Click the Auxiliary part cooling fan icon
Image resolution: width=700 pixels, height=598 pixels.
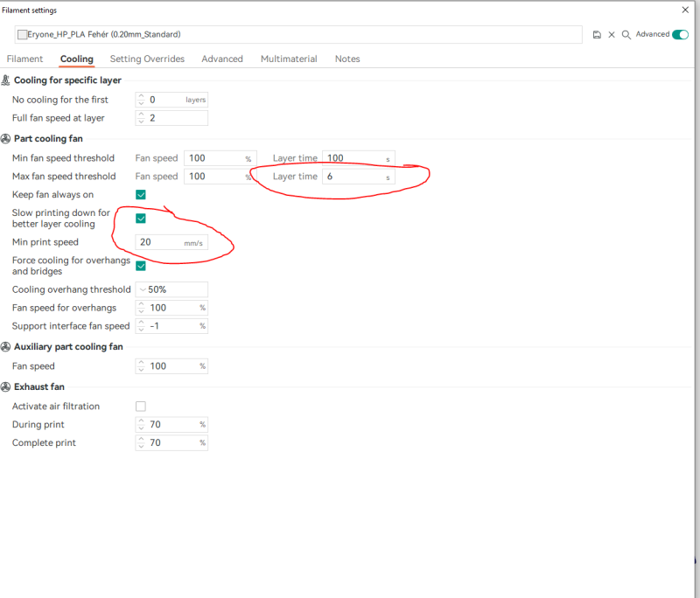[5, 346]
